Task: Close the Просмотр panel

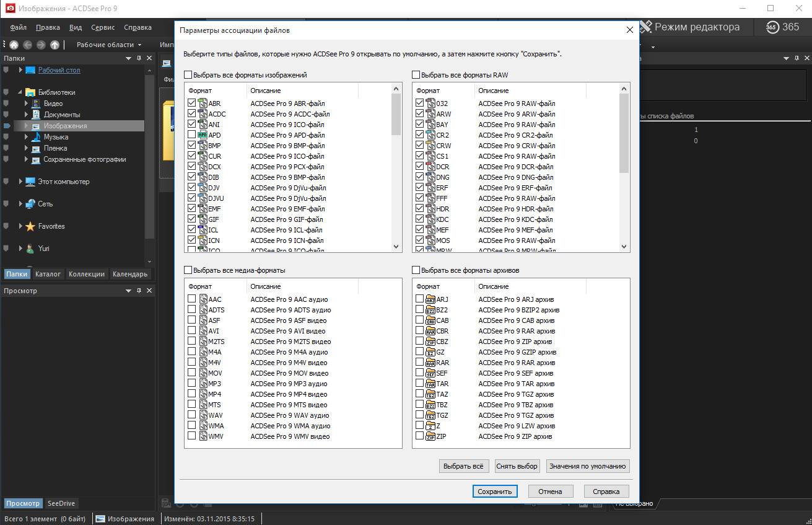Action: (x=149, y=291)
